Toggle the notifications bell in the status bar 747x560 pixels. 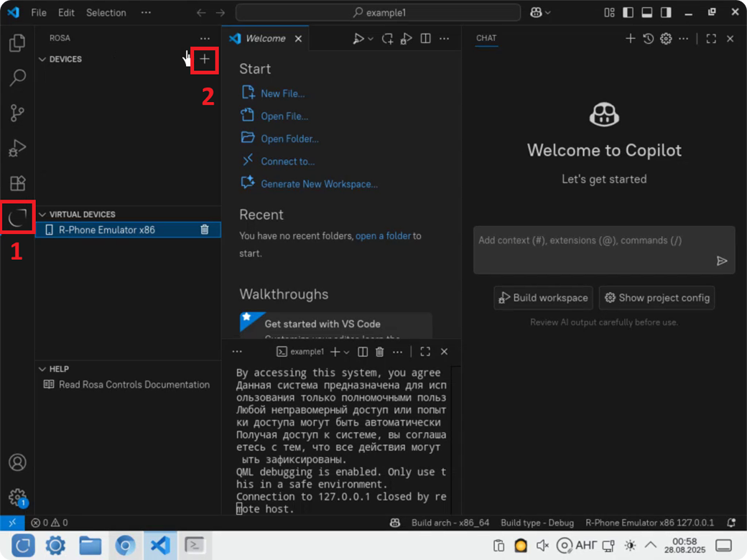731,523
